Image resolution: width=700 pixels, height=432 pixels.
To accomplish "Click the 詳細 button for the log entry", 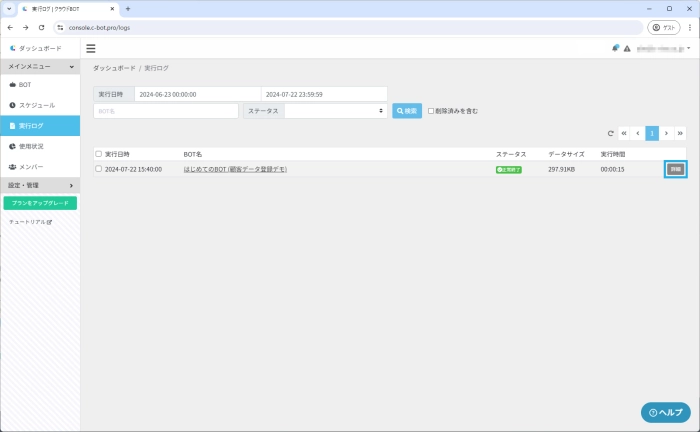I will [676, 169].
